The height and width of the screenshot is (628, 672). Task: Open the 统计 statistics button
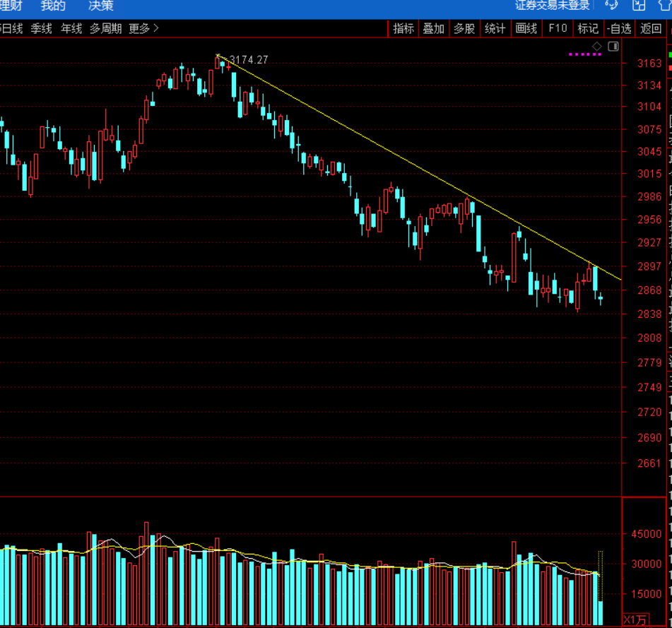pos(495,29)
